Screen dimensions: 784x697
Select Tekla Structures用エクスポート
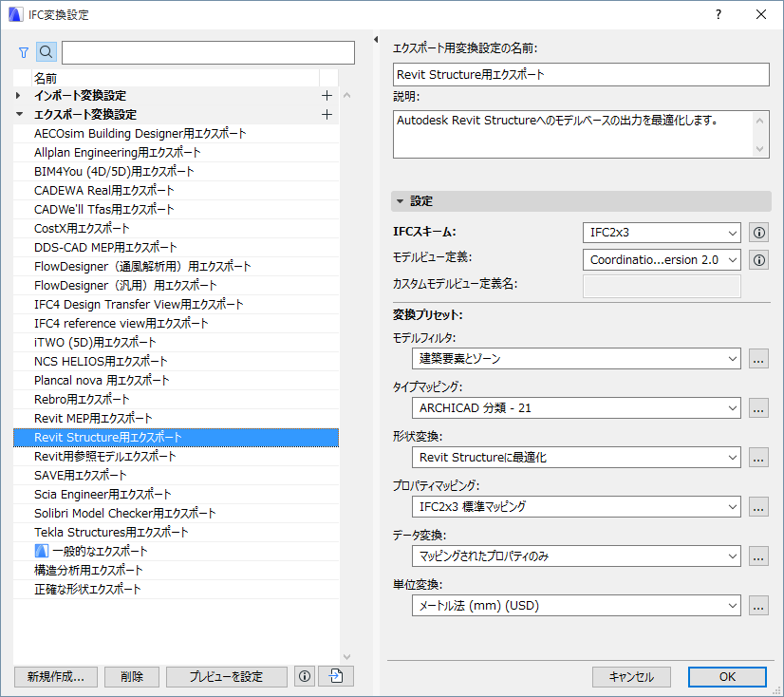(176, 533)
